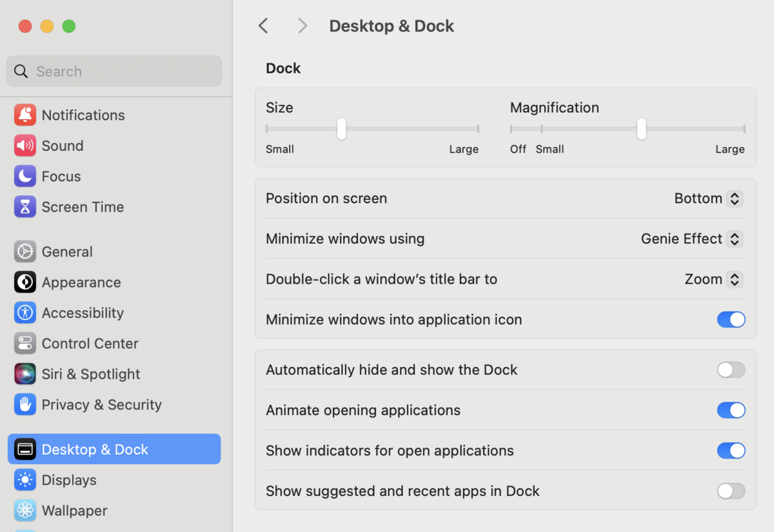Go to Displays in the sidebar

click(x=69, y=480)
